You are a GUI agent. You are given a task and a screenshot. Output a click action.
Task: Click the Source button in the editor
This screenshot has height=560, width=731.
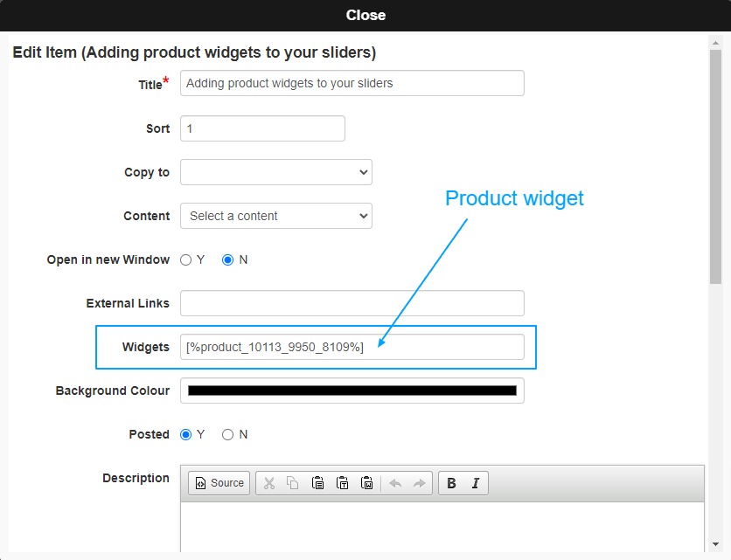219,483
